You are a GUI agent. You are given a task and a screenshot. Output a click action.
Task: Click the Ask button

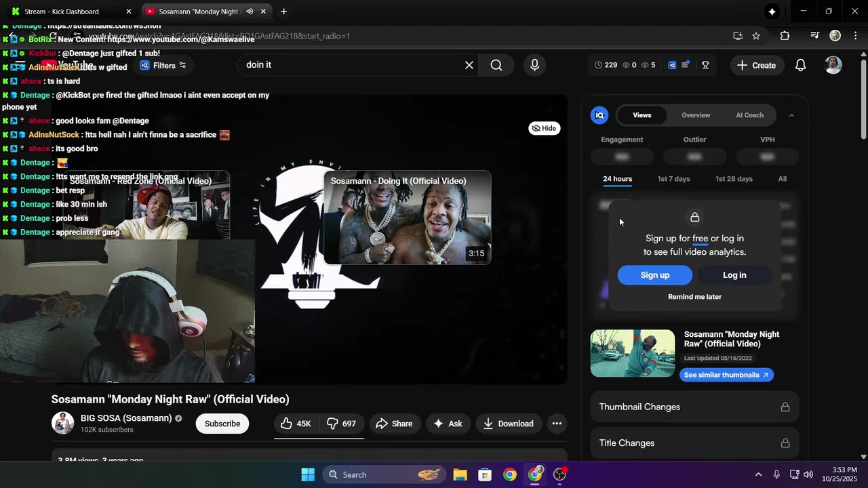(448, 424)
